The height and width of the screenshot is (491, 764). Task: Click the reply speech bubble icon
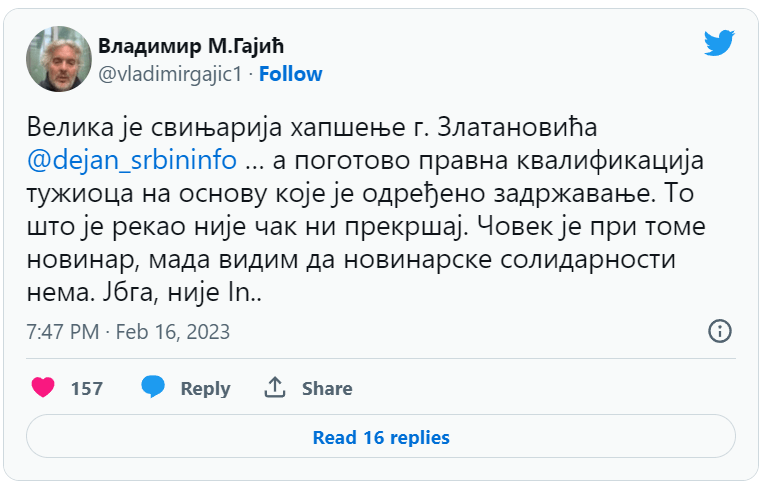coord(153,387)
